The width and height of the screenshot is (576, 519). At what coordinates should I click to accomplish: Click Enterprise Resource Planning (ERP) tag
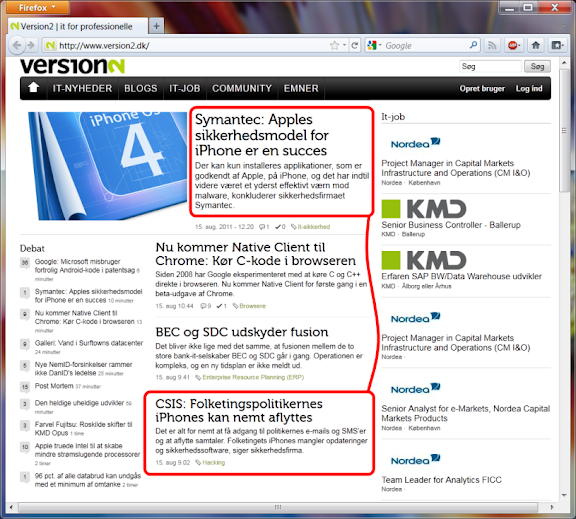tap(253, 377)
